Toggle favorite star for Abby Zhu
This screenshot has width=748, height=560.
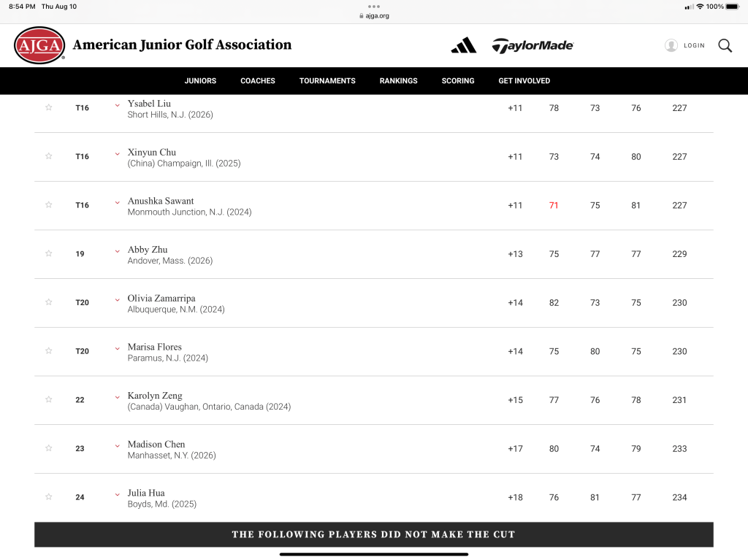click(x=49, y=253)
